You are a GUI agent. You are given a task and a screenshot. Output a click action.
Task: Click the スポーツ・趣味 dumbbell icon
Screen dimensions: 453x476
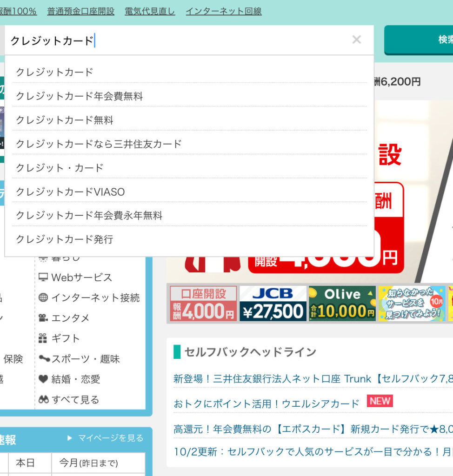pyautogui.click(x=44, y=359)
